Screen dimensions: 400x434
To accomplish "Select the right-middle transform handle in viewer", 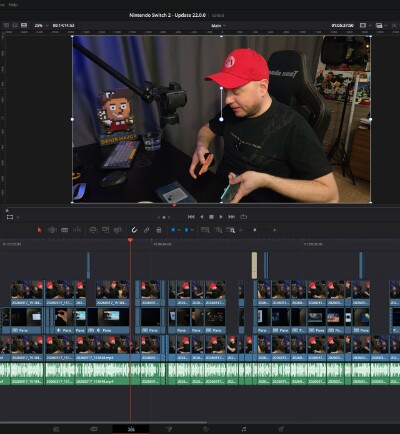I will coord(371,119).
